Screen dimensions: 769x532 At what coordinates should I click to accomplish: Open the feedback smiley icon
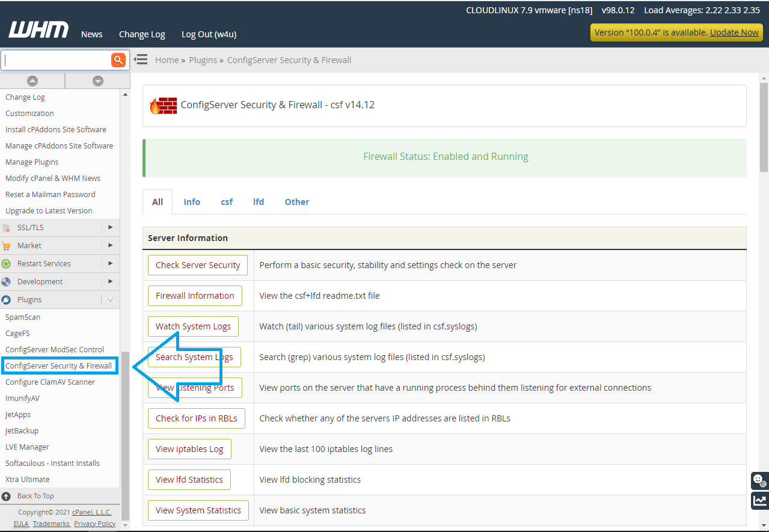[x=760, y=480]
